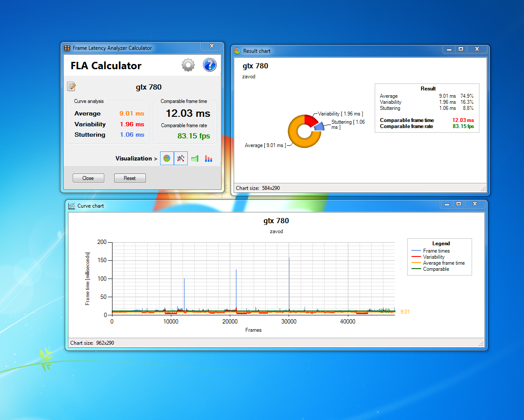This screenshot has width=524, height=420.
Task: Click the Result chart window title icon
Action: click(237, 51)
